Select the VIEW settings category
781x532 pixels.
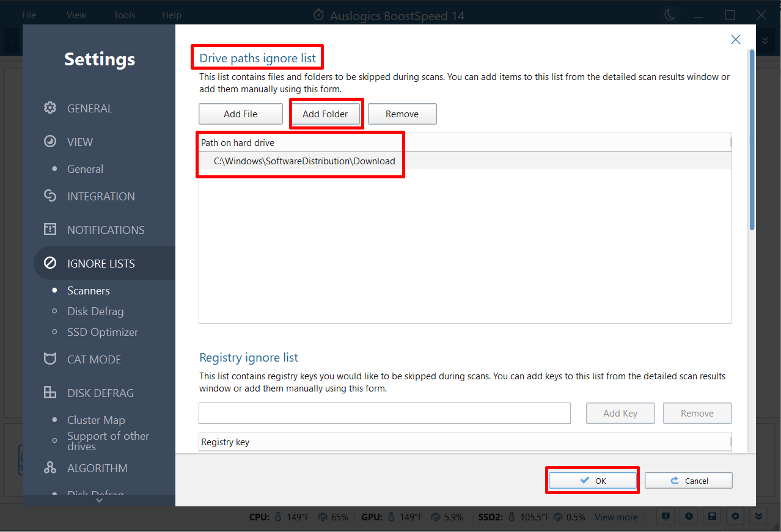[x=80, y=142]
